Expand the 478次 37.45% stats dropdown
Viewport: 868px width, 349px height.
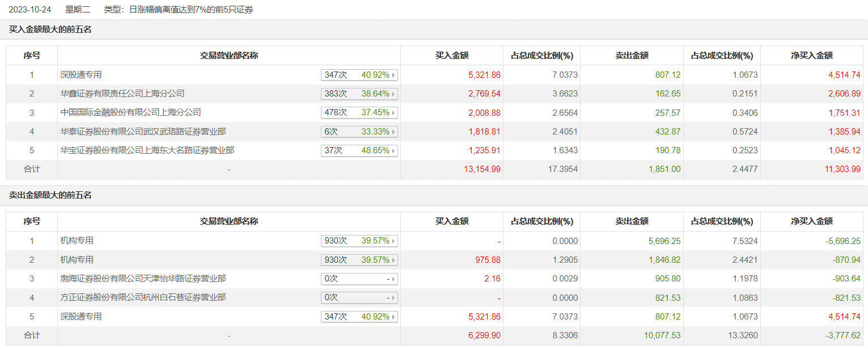point(359,112)
